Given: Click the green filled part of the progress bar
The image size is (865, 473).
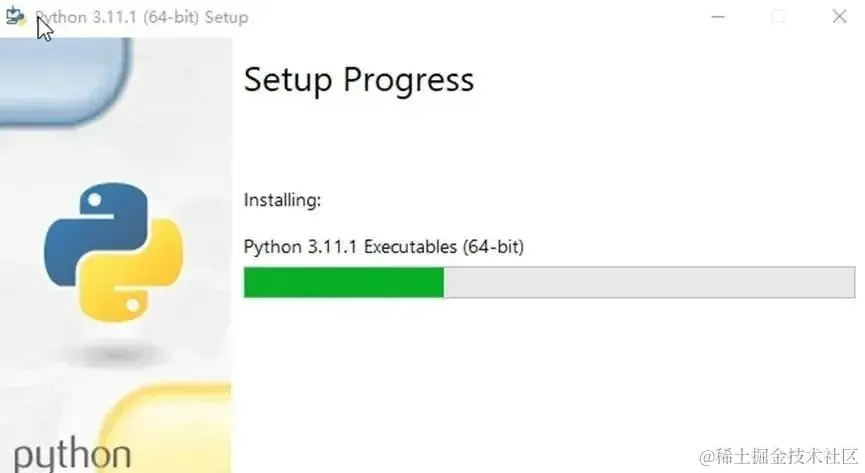Looking at the screenshot, I should coord(344,282).
